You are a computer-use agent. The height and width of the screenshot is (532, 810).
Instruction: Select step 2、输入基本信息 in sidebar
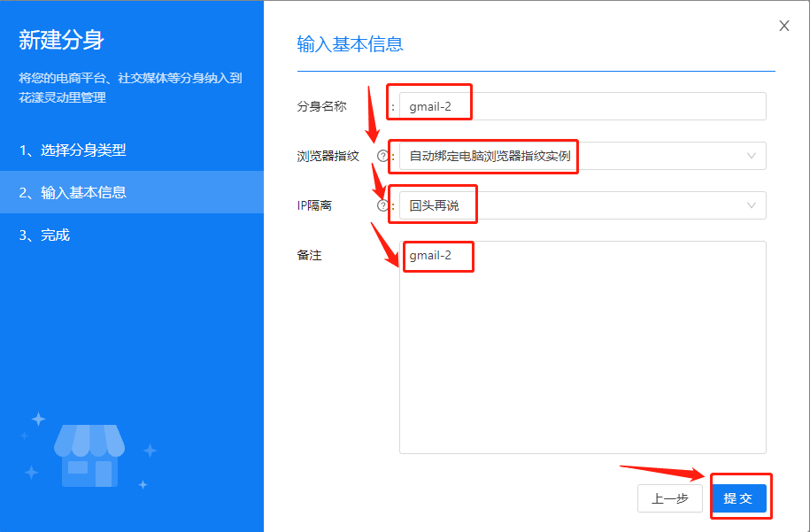[x=73, y=192]
